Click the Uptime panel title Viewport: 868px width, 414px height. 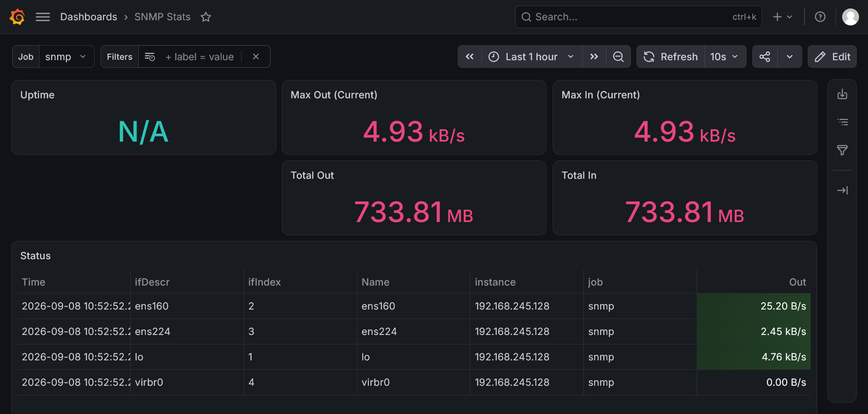[x=37, y=95]
